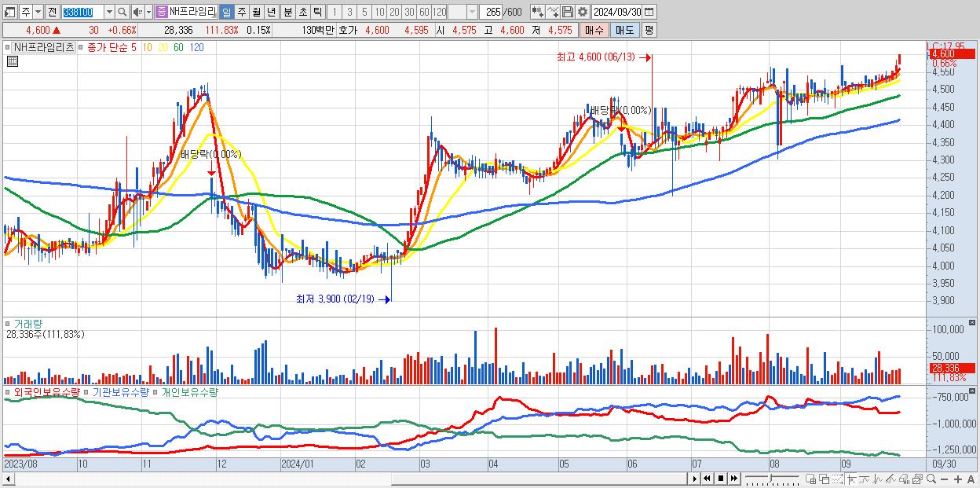Select the 60 interval button
The image size is (980, 488).
[424, 12]
